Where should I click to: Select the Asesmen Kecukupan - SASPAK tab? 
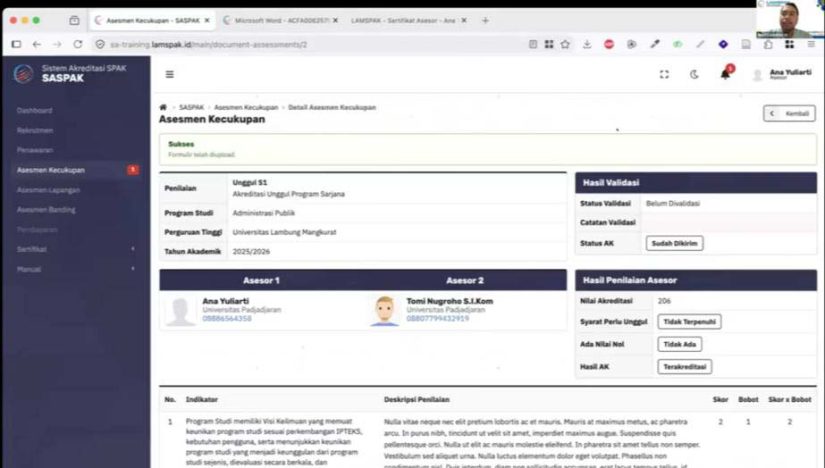[153, 21]
